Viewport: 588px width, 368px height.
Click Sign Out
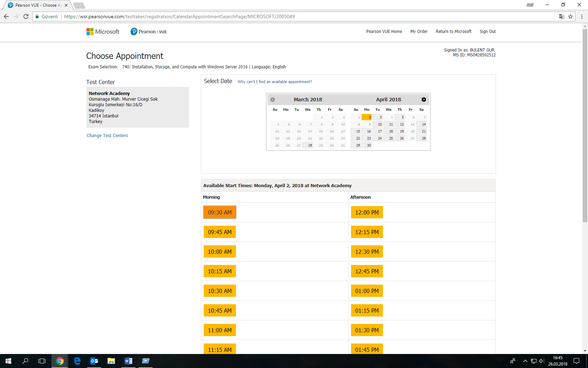point(488,32)
